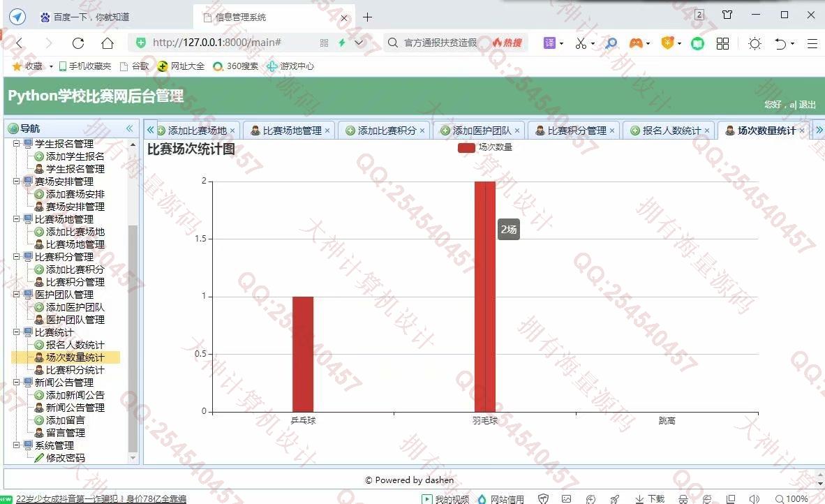Screen dimensions: 825x504
Task: Open the 游戏中心 bookmark
Action: click(290, 66)
